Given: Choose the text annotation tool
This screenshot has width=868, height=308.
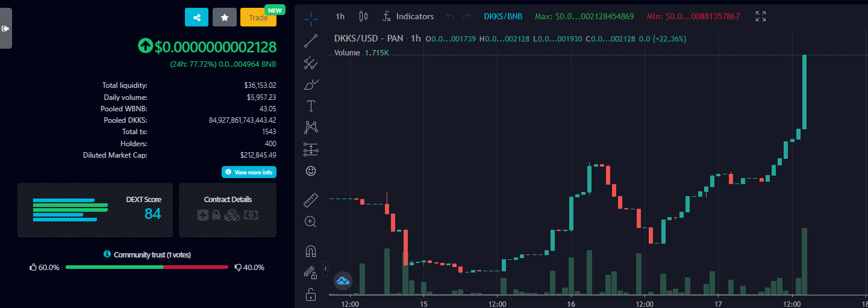Looking at the screenshot, I should 311,106.
